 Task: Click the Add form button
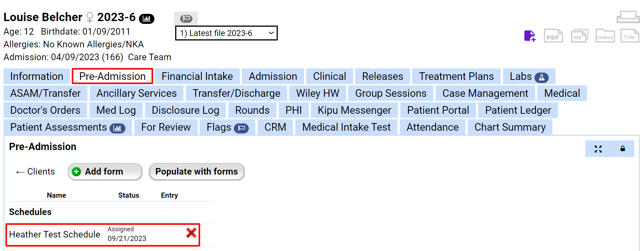coord(105,171)
